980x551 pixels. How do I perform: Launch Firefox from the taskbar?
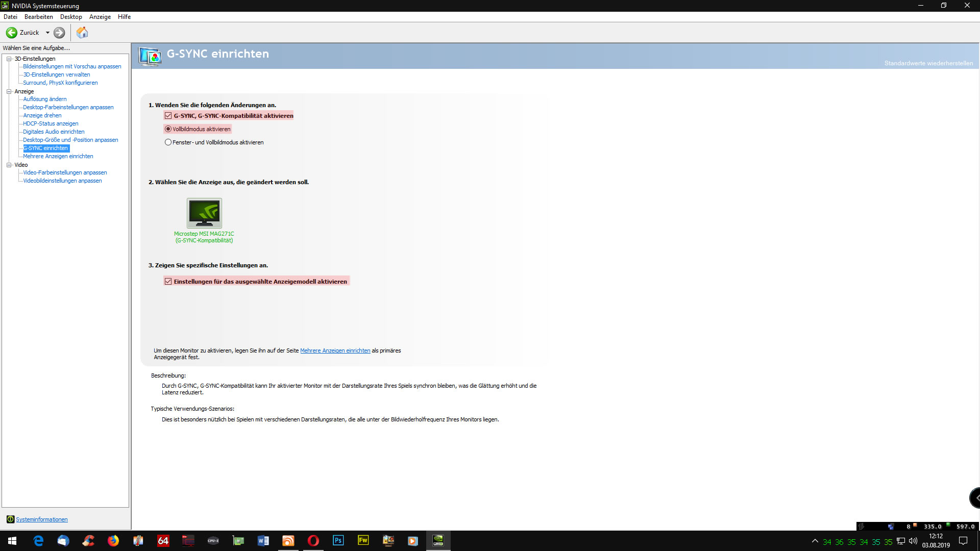[x=113, y=540]
